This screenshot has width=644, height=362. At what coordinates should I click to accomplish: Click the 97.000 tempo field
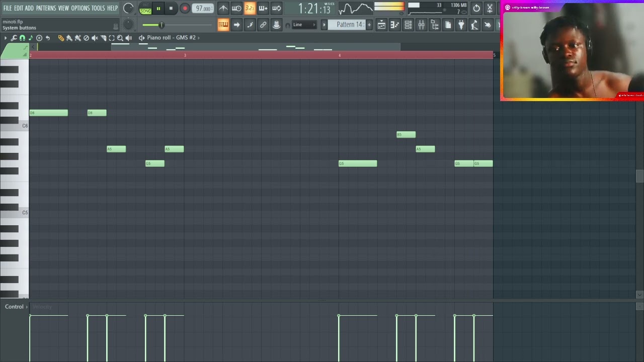tap(203, 9)
